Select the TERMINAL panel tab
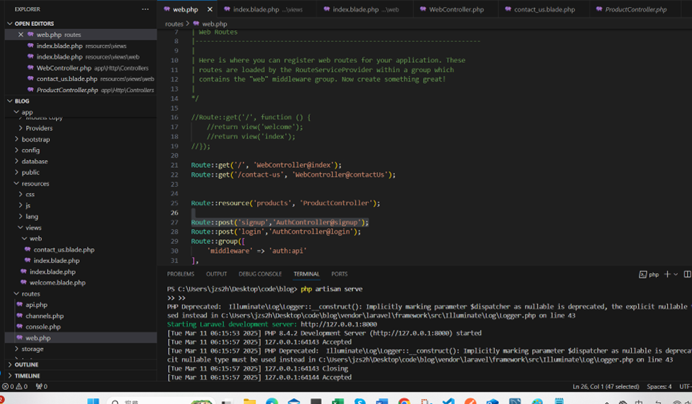Image resolution: width=692 pixels, height=404 pixels. tap(306, 274)
